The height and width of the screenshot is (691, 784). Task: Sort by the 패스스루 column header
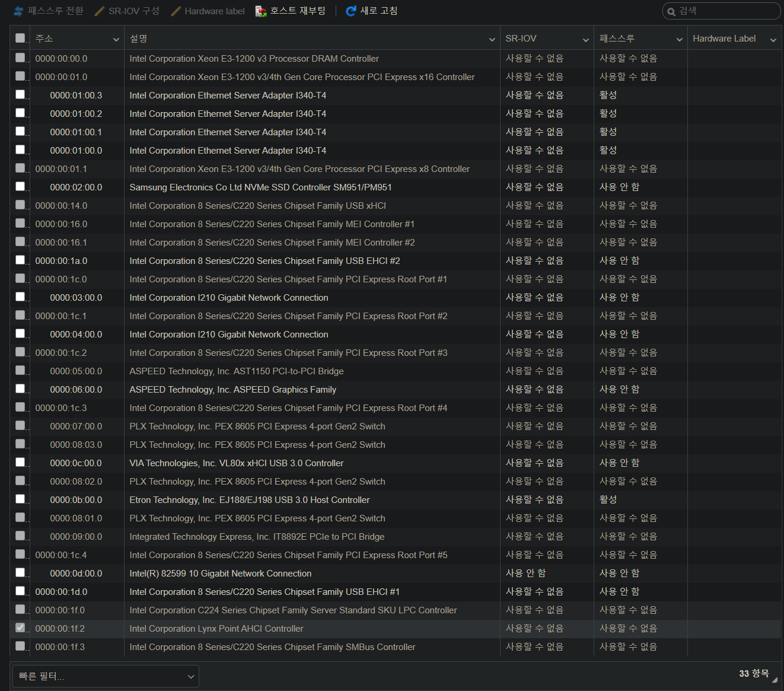tap(617, 39)
